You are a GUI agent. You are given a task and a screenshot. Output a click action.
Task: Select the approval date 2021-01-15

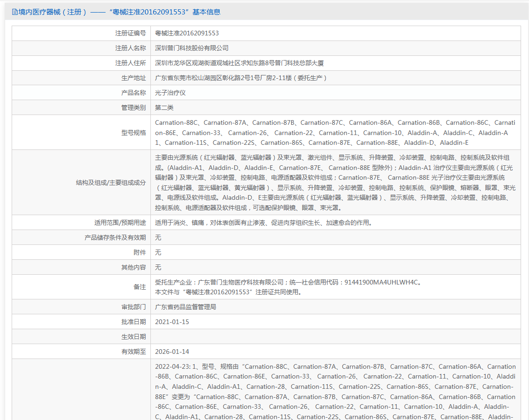[x=172, y=322]
